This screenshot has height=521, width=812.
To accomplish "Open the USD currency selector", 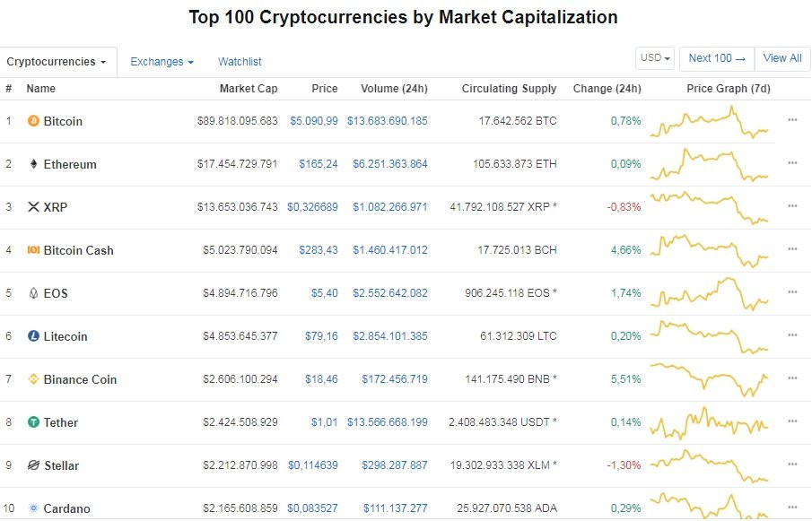I will coord(655,58).
